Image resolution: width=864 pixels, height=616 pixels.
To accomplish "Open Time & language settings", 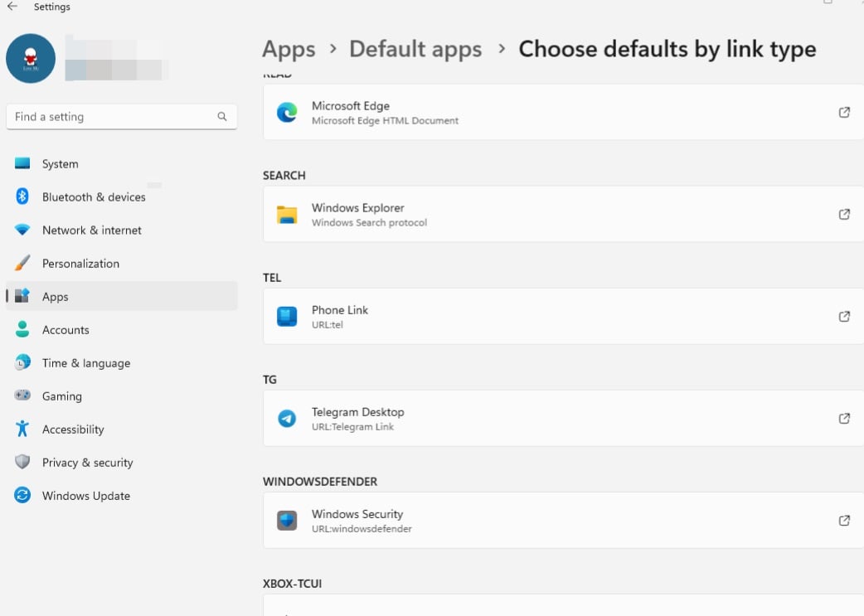I will (85, 363).
